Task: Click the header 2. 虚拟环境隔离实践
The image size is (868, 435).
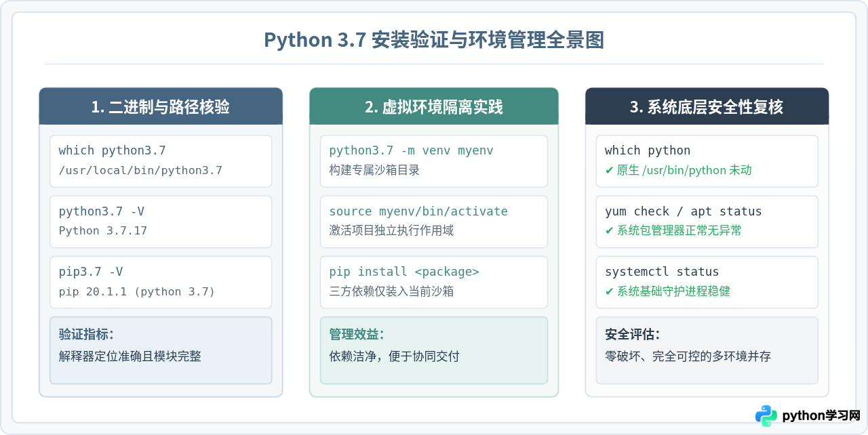Action: coord(434,107)
